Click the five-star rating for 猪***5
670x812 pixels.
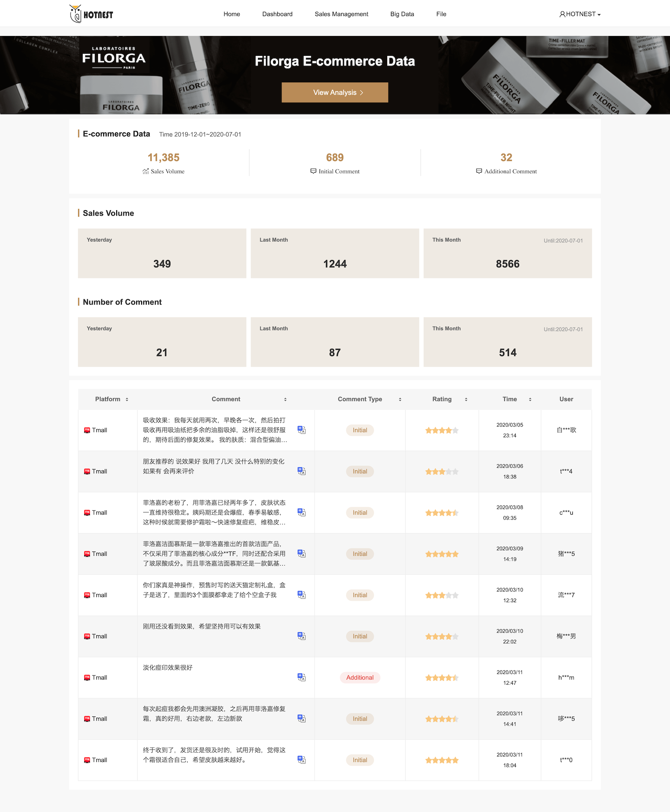click(x=442, y=554)
